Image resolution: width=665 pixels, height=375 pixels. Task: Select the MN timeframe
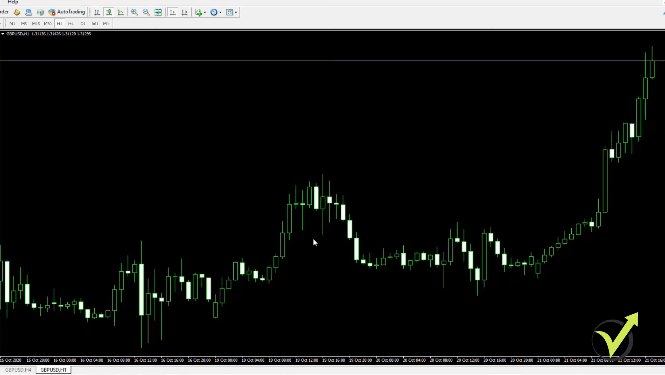click(x=106, y=23)
